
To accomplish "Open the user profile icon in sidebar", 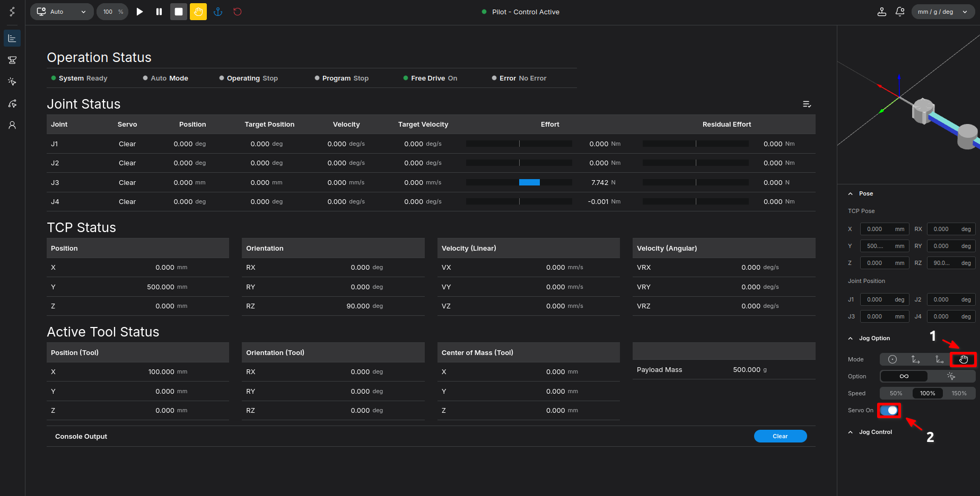I will pyautogui.click(x=12, y=125).
